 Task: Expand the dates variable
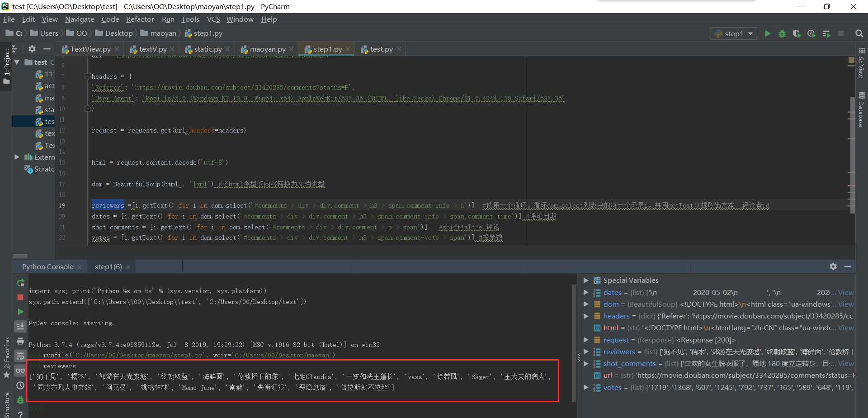(x=586, y=292)
